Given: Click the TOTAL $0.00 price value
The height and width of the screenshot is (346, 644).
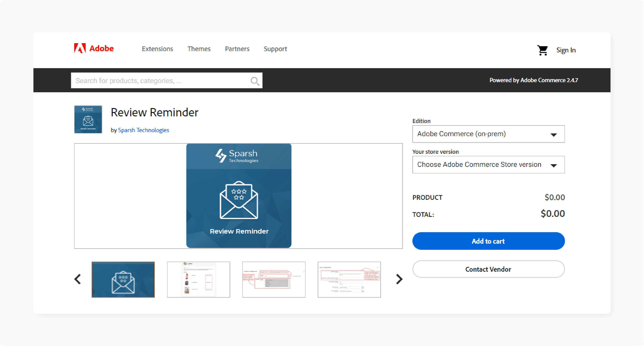Looking at the screenshot, I should point(553,213).
